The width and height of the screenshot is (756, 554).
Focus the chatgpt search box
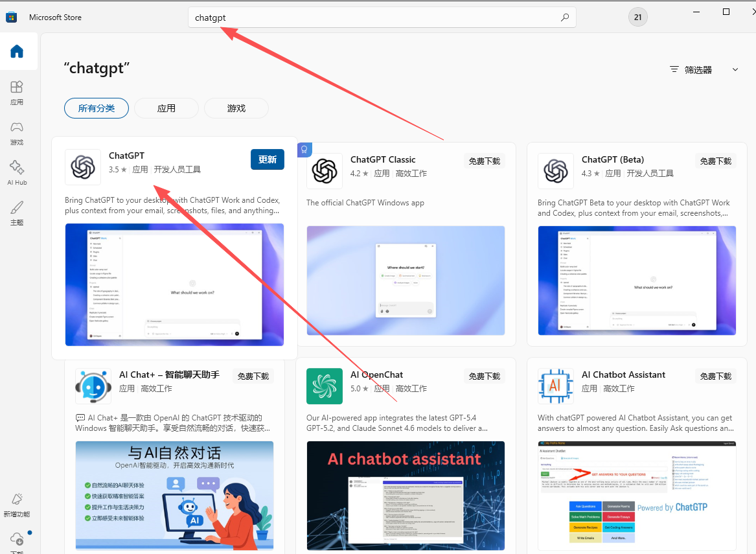[x=382, y=17]
